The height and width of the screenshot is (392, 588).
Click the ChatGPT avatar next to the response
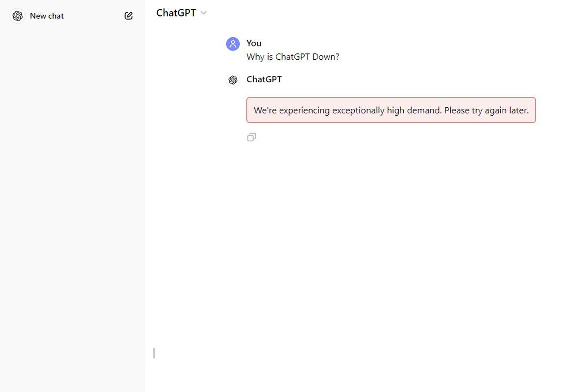click(x=233, y=80)
